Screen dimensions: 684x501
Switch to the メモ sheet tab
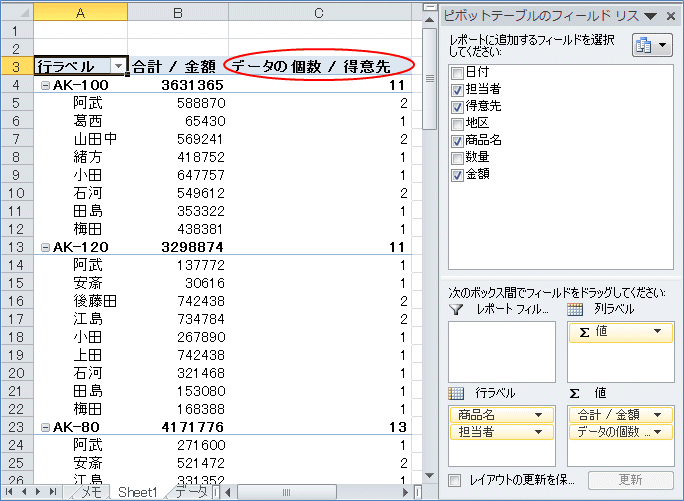coord(91,492)
